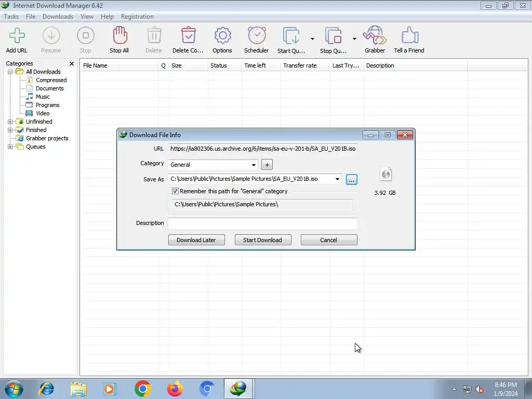Click the Q column header
Screen dimensions: 532x399
[x=164, y=65]
